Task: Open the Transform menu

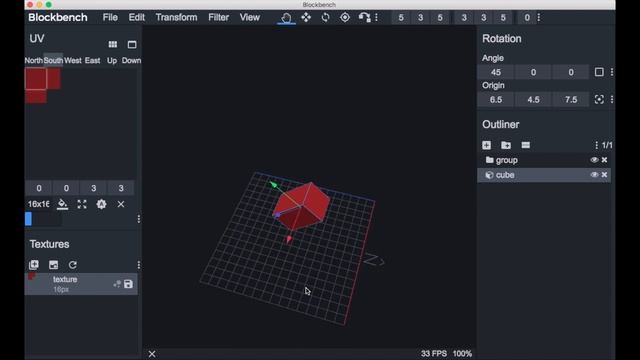Action: [176, 18]
